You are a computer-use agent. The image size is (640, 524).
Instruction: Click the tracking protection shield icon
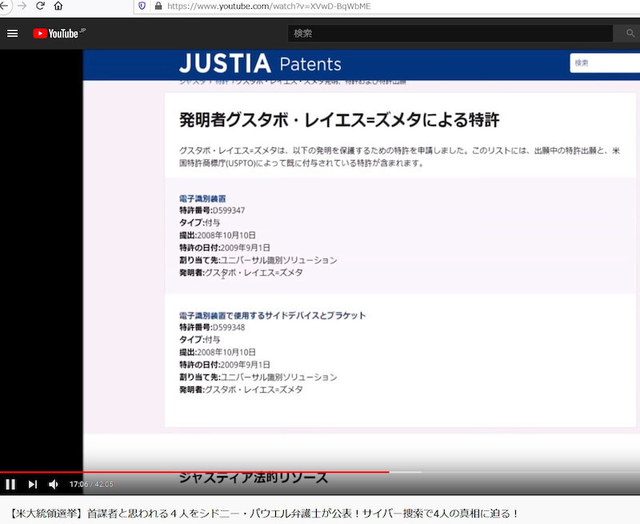point(142,6)
